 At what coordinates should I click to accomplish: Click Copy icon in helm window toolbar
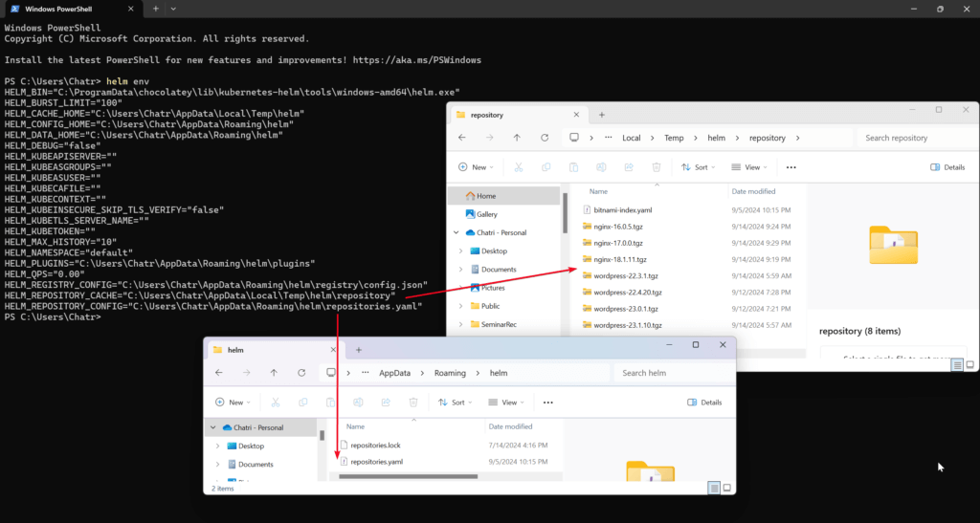click(302, 403)
